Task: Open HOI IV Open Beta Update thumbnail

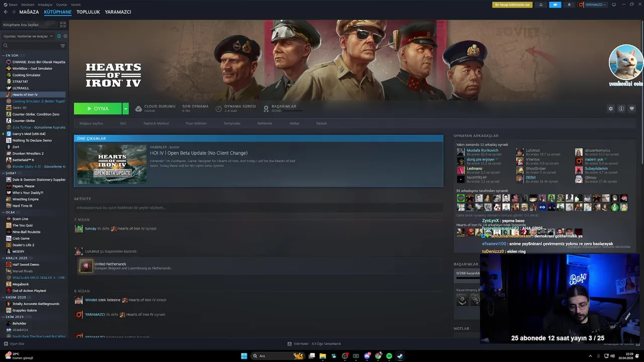Action: tap(112, 164)
